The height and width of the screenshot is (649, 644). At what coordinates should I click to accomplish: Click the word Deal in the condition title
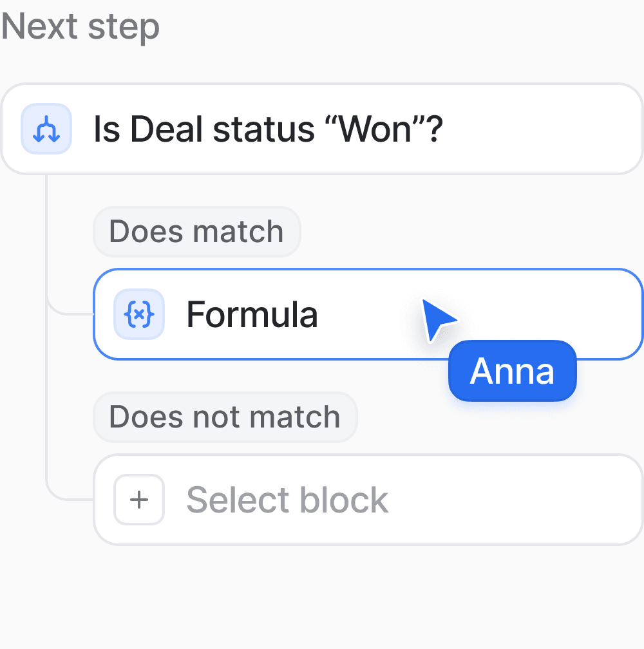[166, 129]
